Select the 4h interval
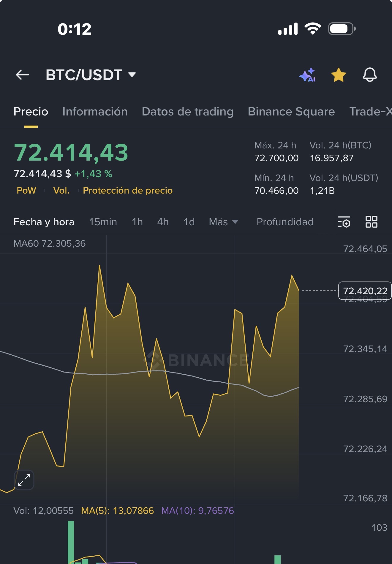Viewport: 392px width, 564px height. pos(163,222)
